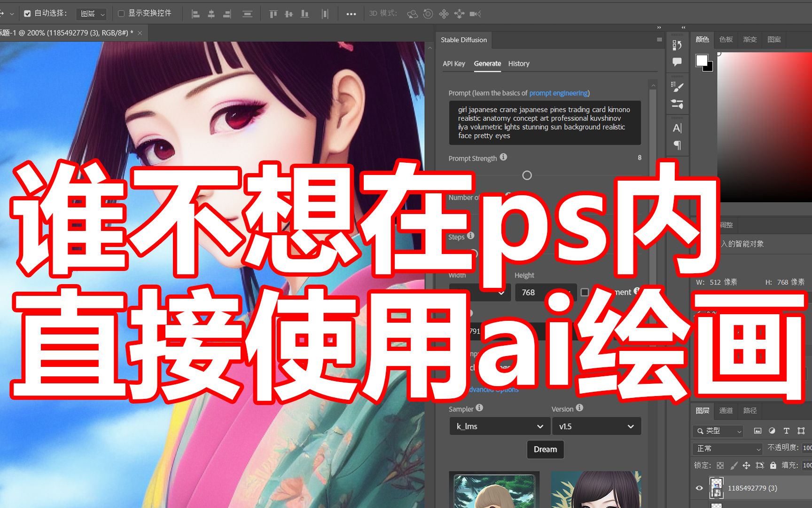Click distribute horizontally icon
This screenshot has width=812, height=508.
(x=325, y=14)
